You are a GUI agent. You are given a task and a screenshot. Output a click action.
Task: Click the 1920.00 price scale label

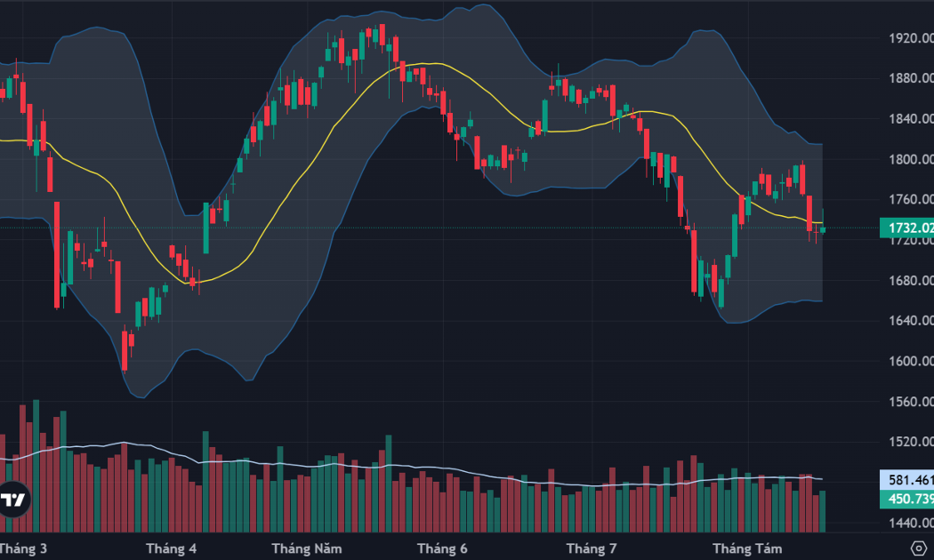[912, 38]
